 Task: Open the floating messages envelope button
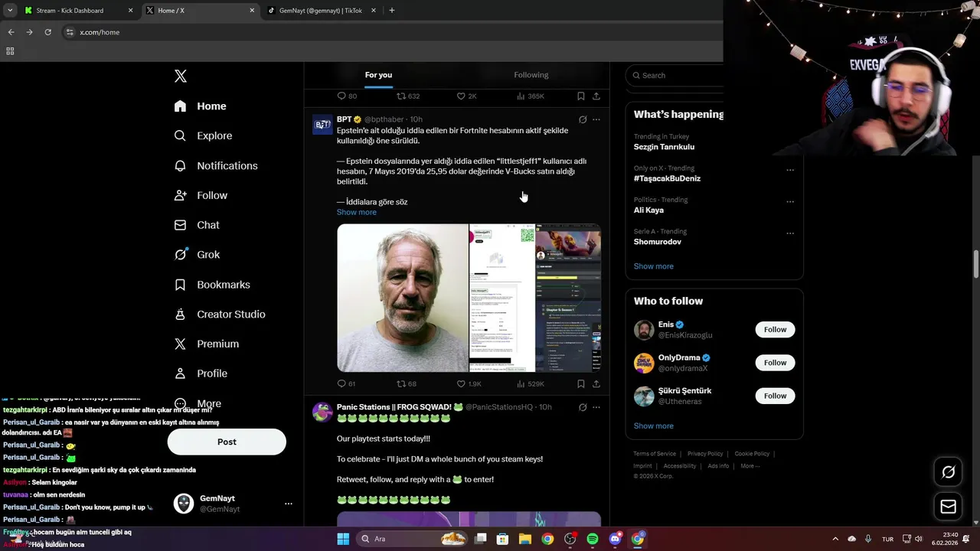pyautogui.click(x=948, y=507)
